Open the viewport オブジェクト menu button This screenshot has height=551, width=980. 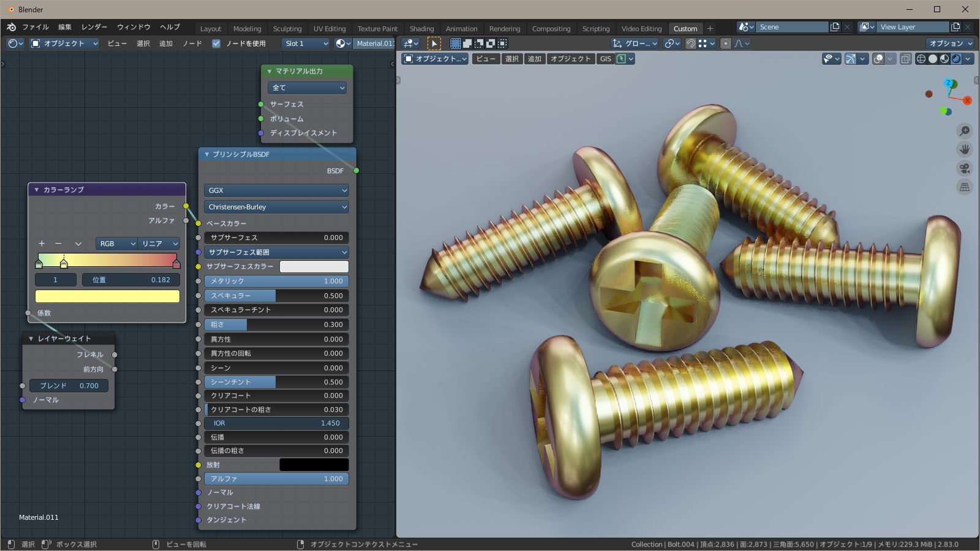(x=570, y=59)
